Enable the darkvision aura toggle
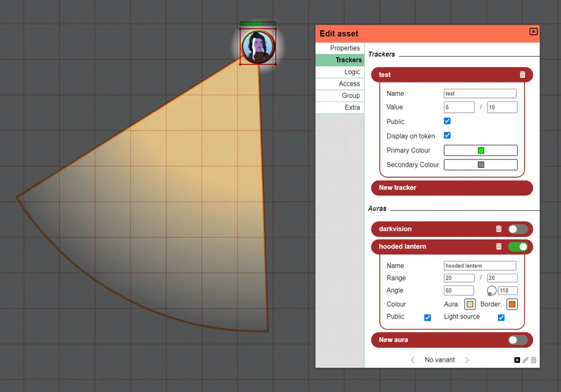 pyautogui.click(x=517, y=229)
